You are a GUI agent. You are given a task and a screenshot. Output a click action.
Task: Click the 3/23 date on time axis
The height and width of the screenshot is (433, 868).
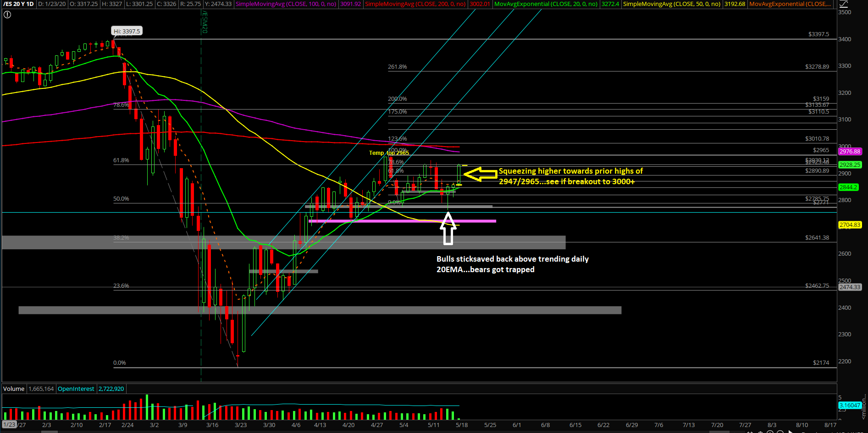(x=241, y=425)
